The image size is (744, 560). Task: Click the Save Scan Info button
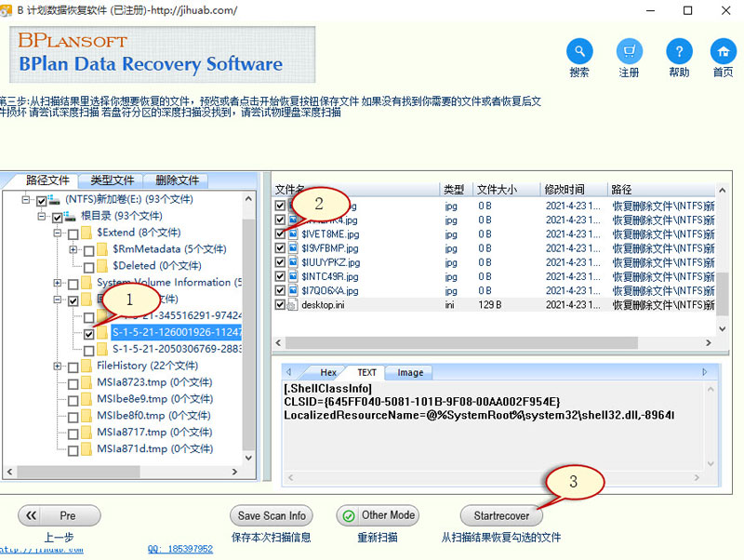point(271,515)
